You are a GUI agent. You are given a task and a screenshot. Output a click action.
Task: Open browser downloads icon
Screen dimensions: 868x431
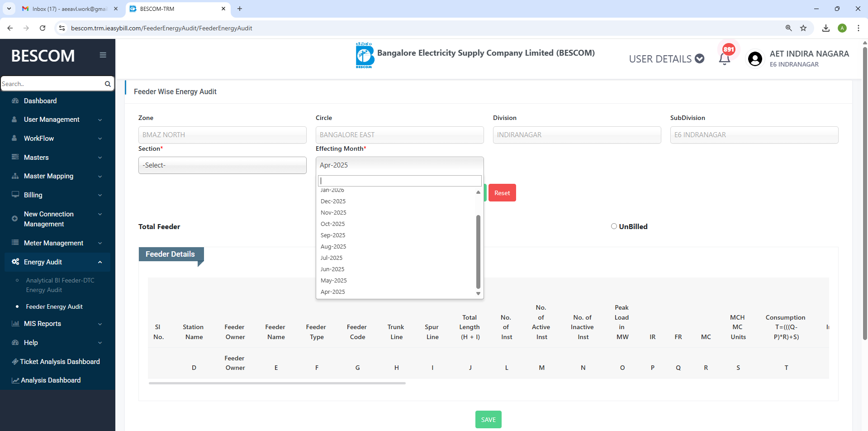point(826,28)
